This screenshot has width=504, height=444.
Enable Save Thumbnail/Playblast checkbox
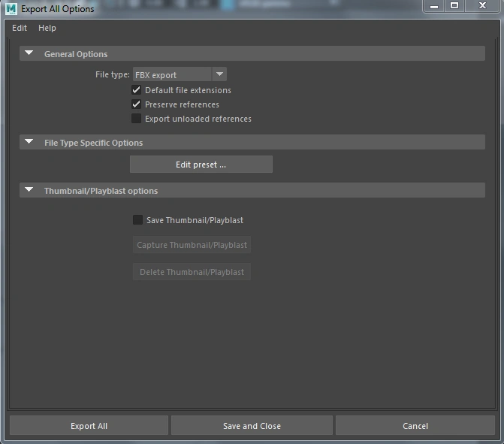pyautogui.click(x=137, y=220)
